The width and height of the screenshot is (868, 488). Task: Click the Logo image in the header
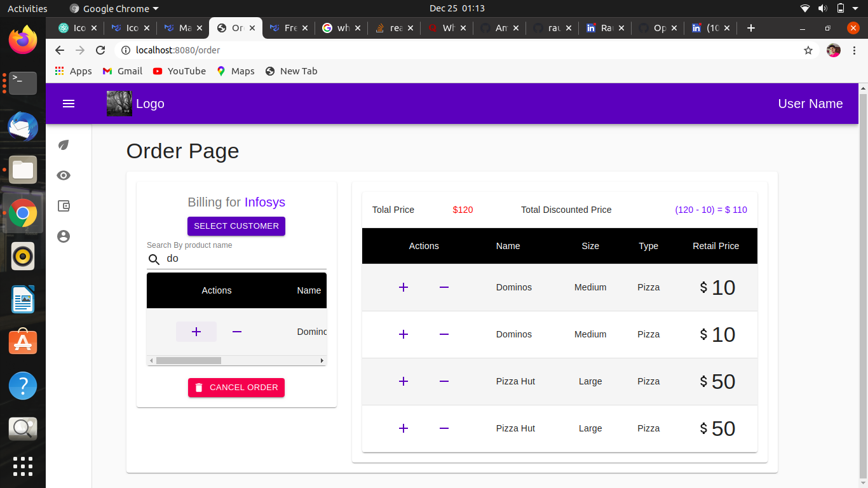(x=119, y=104)
